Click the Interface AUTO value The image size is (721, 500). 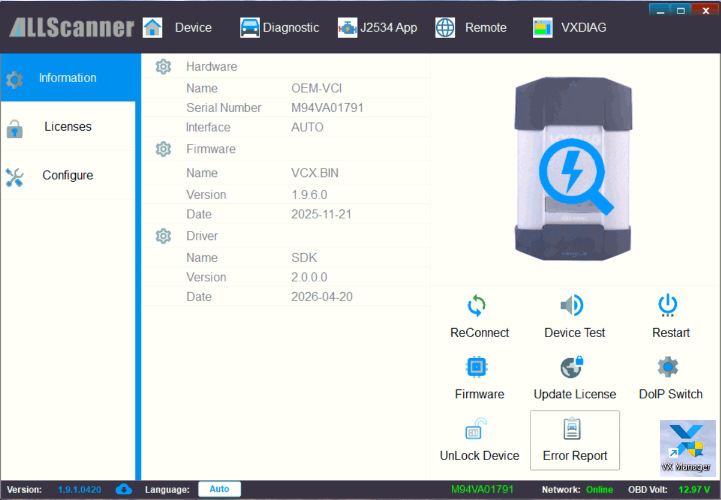coord(307,127)
